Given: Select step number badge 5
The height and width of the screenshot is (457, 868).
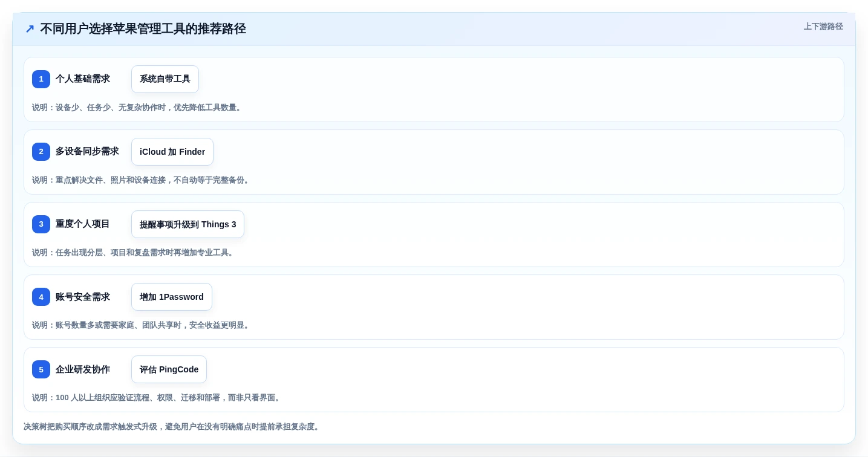Looking at the screenshot, I should (41, 369).
